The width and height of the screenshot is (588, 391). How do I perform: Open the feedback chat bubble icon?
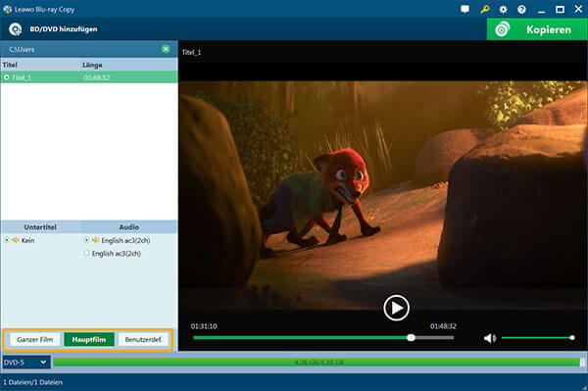465,10
